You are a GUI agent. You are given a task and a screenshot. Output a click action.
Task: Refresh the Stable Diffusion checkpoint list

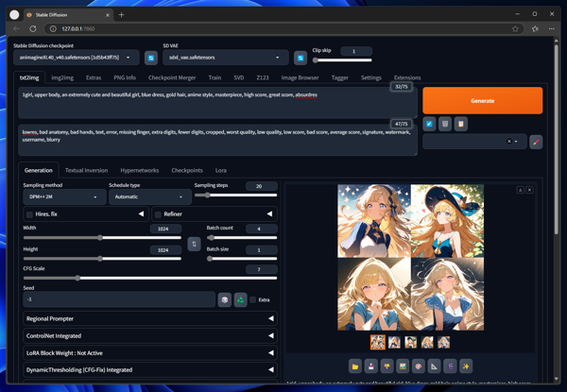pos(151,58)
